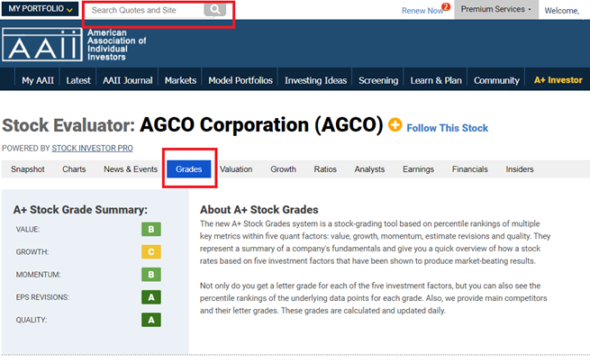
Task: Switch to the Analysts tab
Action: 369,169
